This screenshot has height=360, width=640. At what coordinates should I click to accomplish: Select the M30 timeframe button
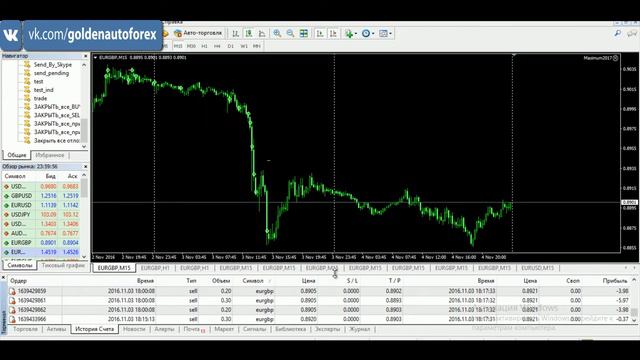coord(191,46)
